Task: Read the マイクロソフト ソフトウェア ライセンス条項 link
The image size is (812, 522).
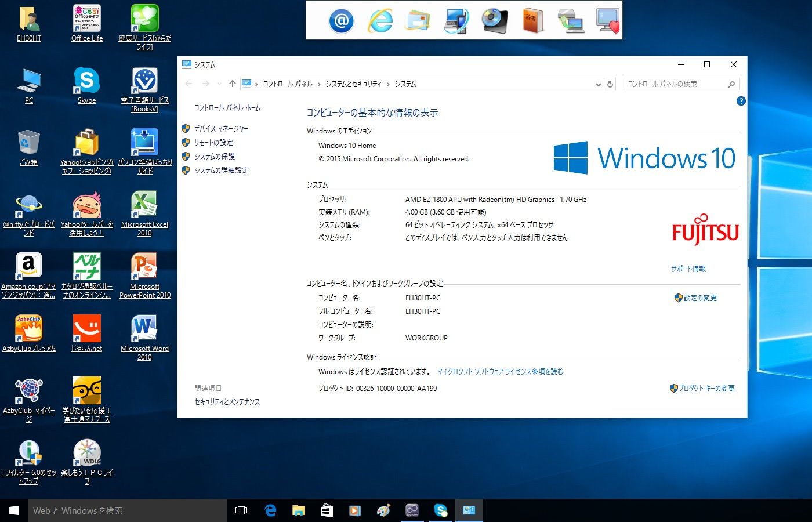Action: 500,372
